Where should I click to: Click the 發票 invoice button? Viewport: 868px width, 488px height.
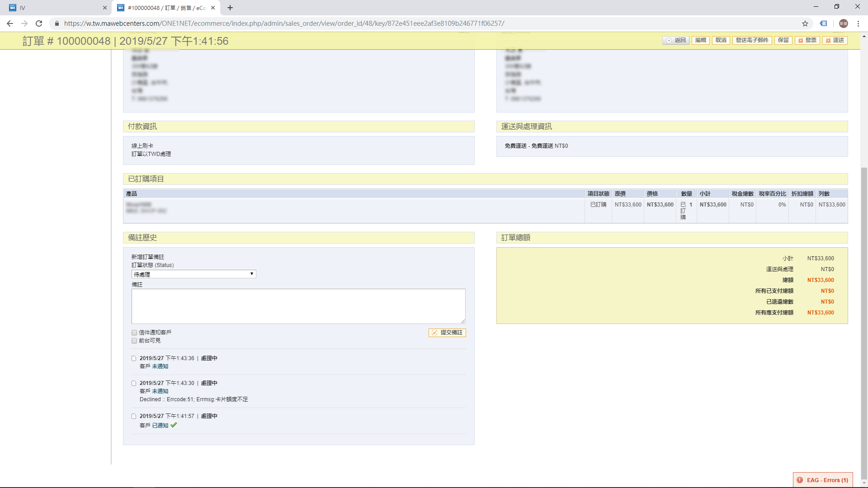pos(807,40)
